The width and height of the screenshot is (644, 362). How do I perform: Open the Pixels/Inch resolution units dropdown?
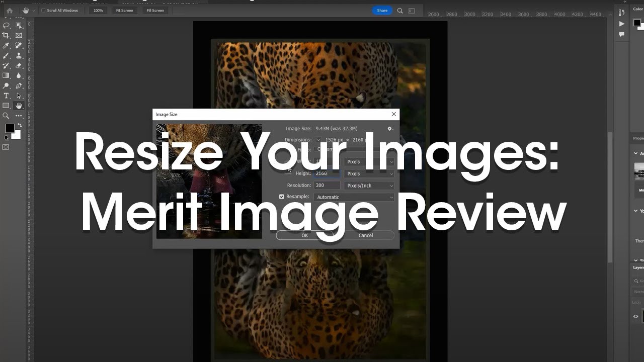tap(369, 186)
